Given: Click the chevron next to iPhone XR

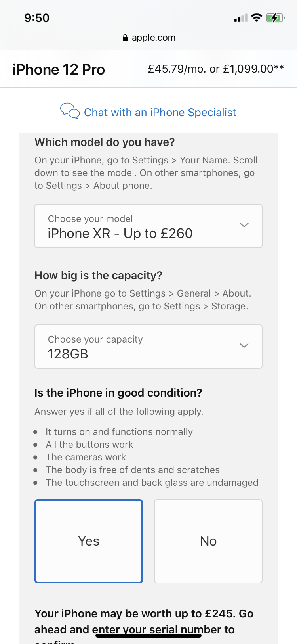Looking at the screenshot, I should [x=244, y=225].
